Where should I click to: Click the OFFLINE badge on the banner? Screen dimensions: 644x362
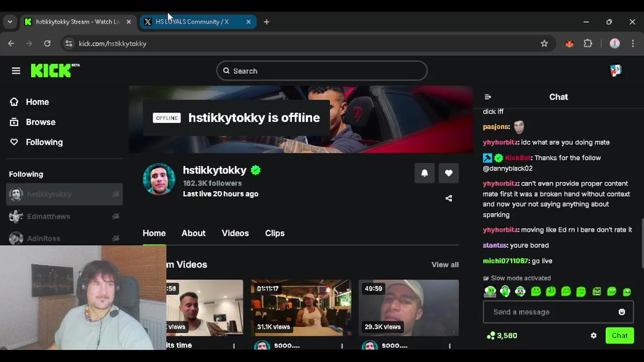pyautogui.click(x=167, y=118)
